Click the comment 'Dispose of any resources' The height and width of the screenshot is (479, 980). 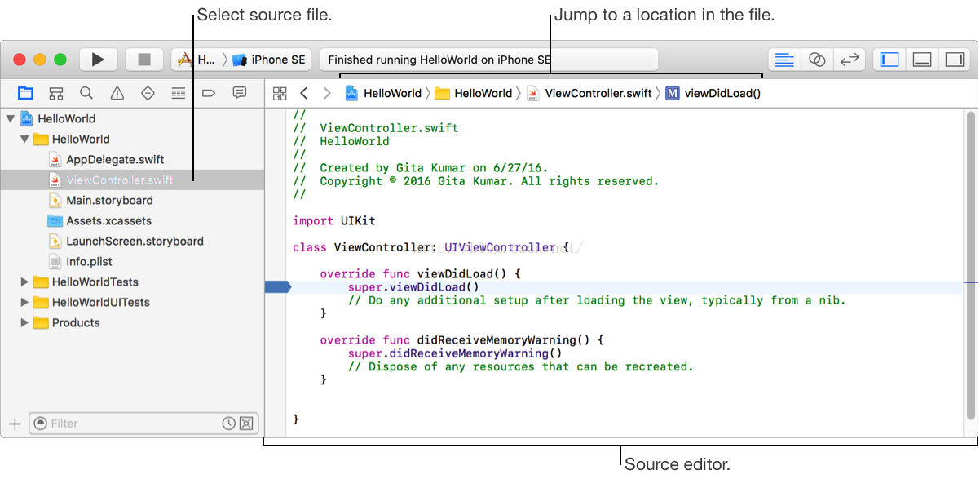click(x=520, y=366)
